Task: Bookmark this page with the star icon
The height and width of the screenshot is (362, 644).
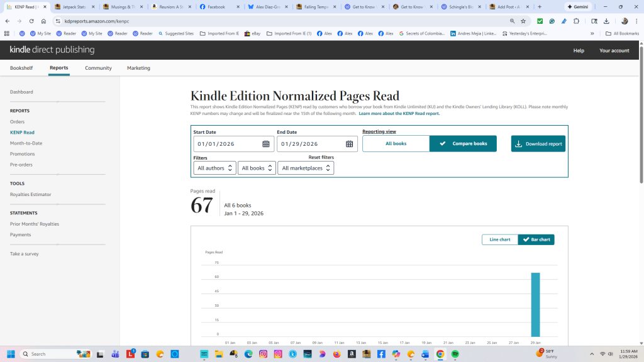Action: pos(523,21)
